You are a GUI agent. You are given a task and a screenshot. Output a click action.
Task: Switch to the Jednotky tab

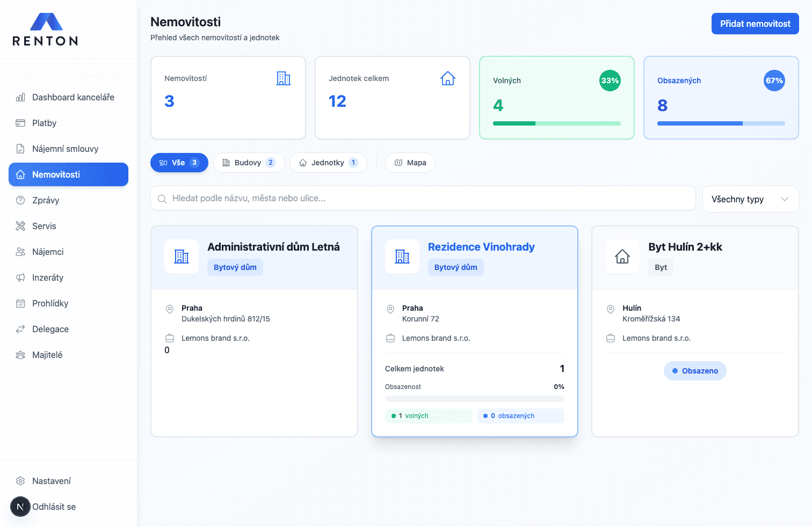[328, 163]
